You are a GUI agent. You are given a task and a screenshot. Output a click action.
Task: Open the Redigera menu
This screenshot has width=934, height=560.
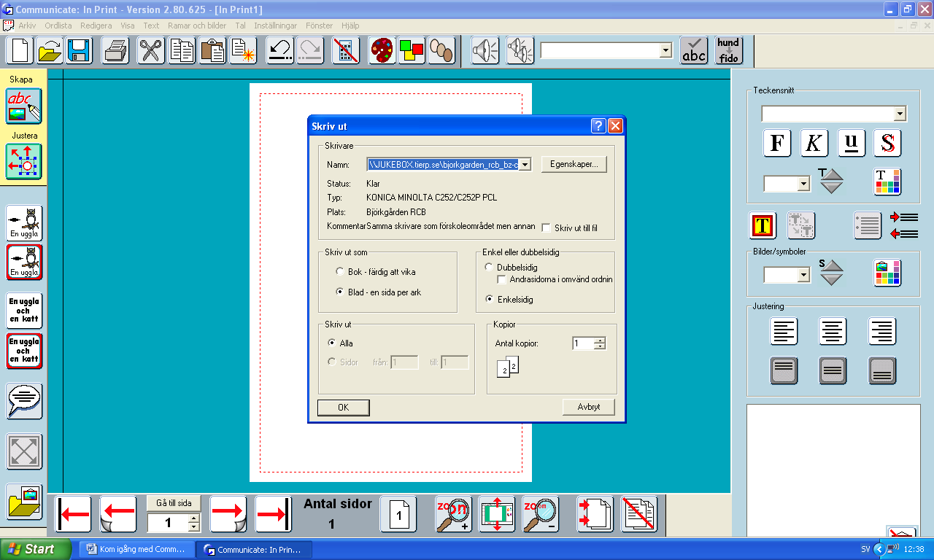(96, 25)
